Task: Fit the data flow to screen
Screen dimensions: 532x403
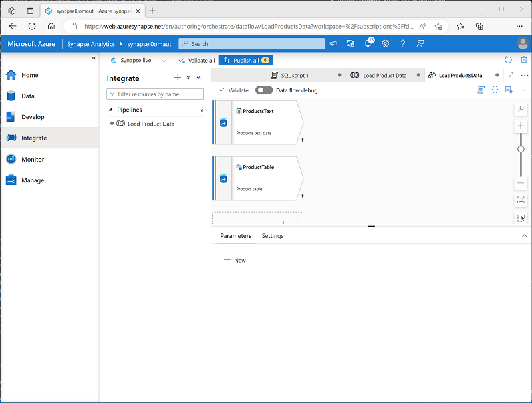Action: 521,200
